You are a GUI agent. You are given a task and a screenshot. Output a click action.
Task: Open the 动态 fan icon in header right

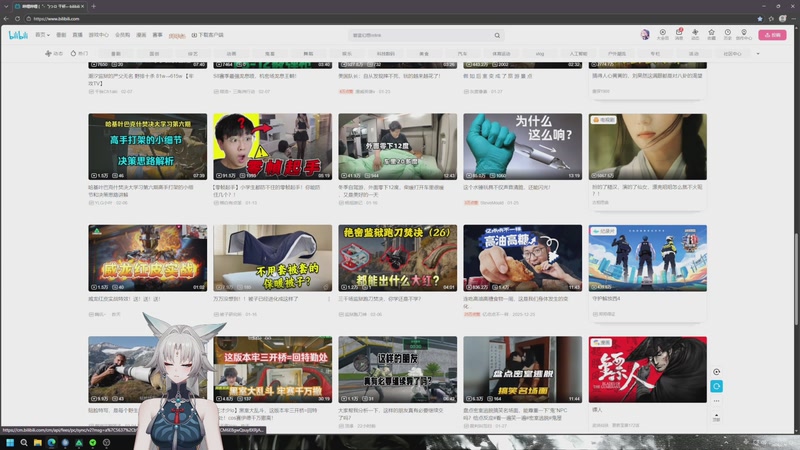[x=695, y=34]
